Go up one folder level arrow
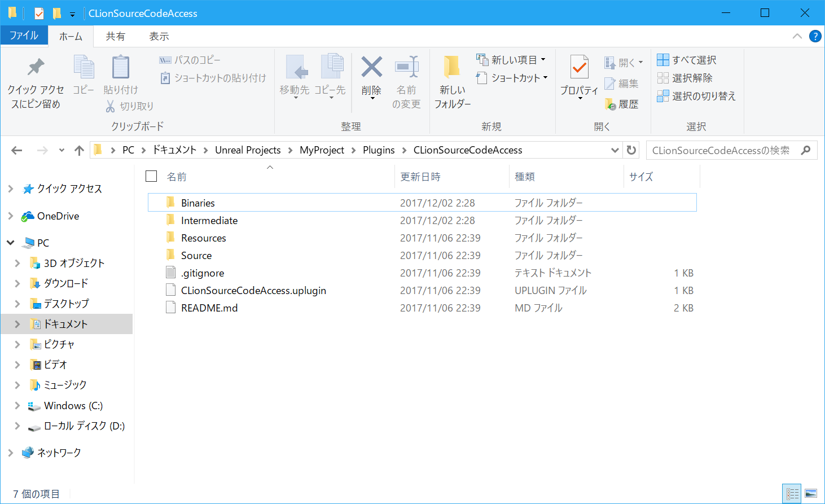The width and height of the screenshot is (825, 504). (79, 150)
